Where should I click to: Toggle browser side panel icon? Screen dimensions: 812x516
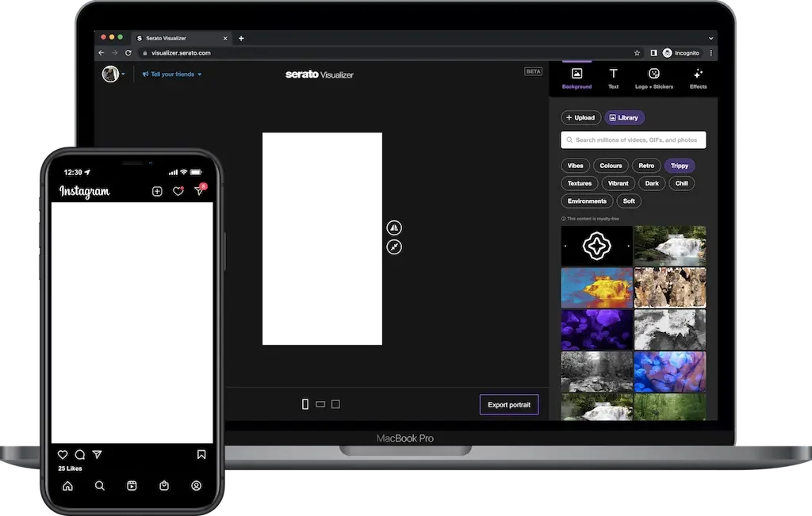click(x=653, y=53)
